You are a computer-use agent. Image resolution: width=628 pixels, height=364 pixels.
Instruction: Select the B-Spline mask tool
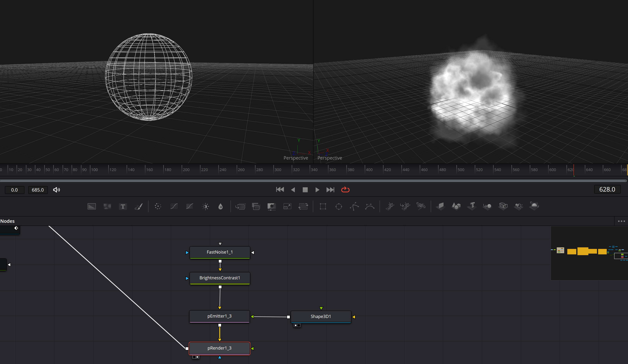coord(370,206)
